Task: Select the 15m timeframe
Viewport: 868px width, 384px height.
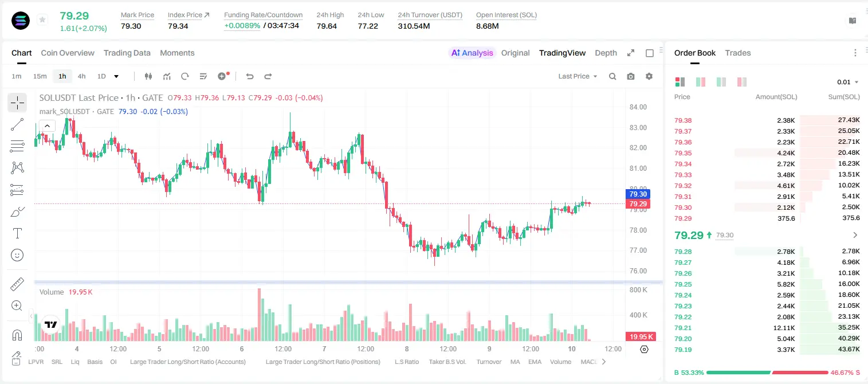Action: [x=40, y=76]
